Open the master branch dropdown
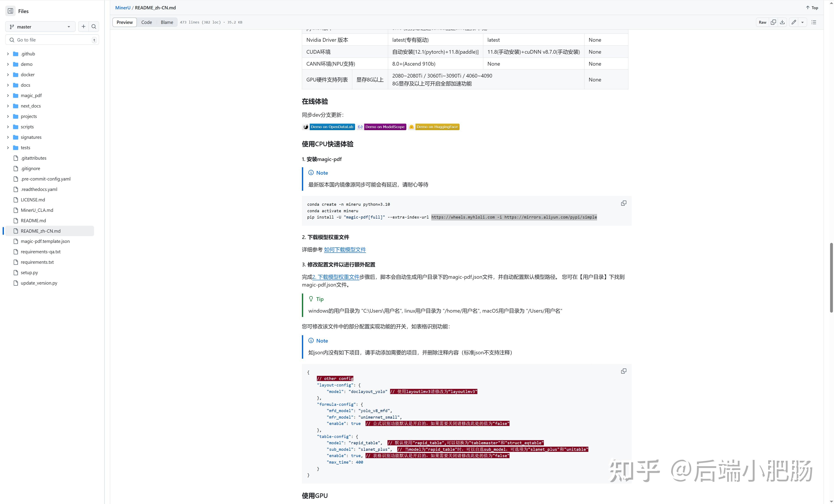Image resolution: width=834 pixels, height=504 pixels. point(40,27)
